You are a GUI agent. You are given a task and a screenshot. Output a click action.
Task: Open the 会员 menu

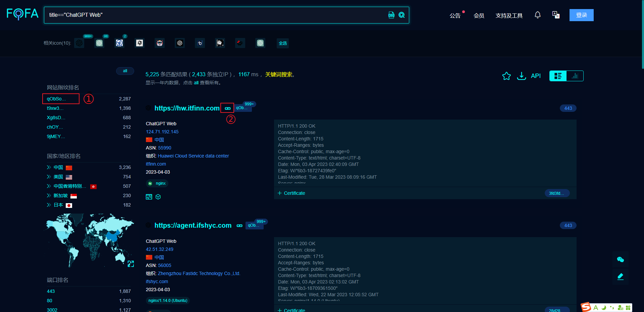click(x=479, y=15)
